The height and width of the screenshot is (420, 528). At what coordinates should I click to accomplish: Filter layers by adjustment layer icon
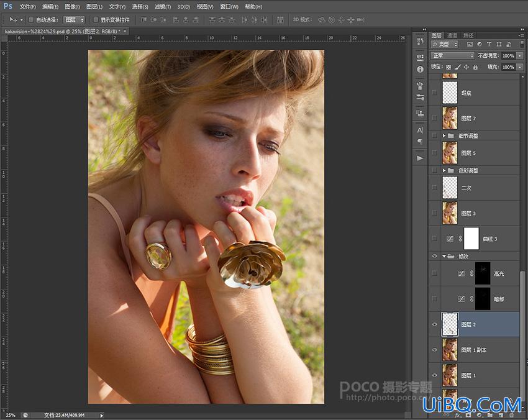tap(480, 44)
